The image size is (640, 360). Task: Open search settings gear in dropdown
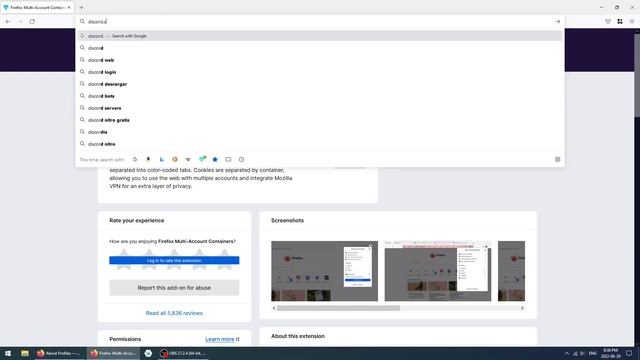(x=558, y=160)
